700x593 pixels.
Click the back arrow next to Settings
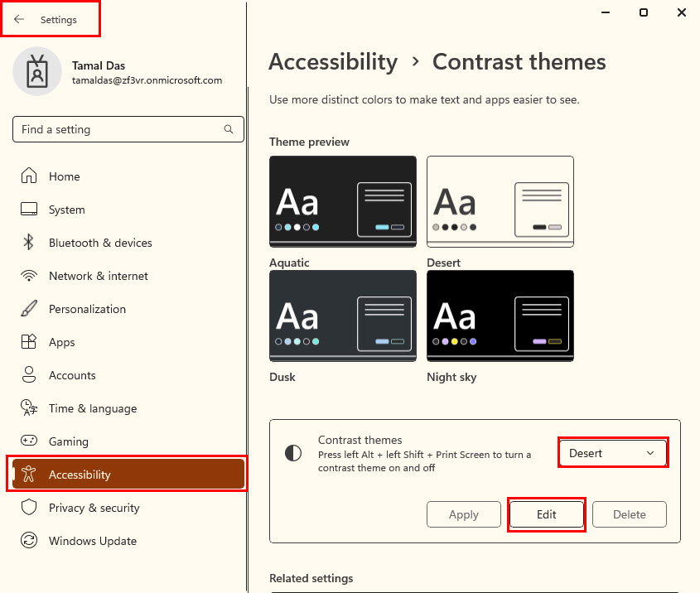click(19, 19)
